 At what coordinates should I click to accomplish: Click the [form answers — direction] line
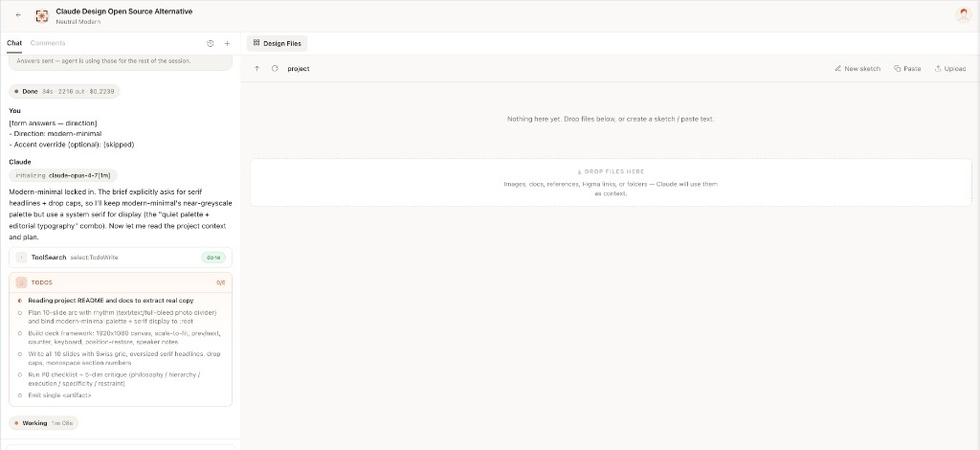pos(54,124)
